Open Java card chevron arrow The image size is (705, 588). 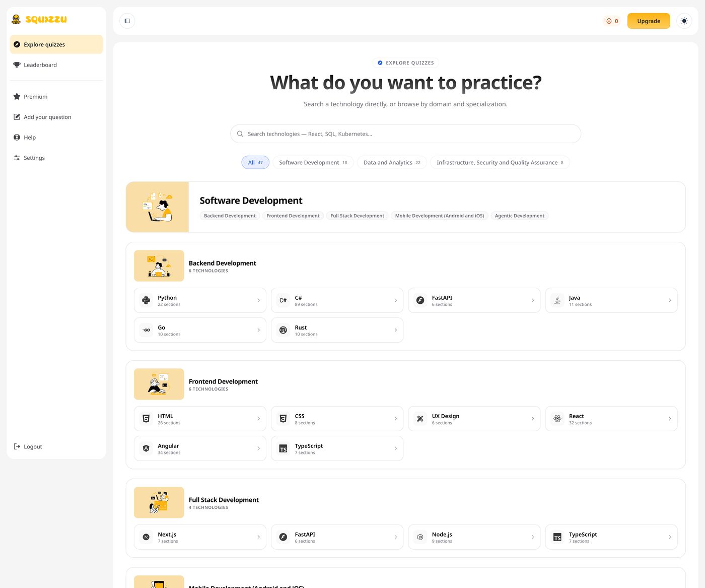click(670, 300)
